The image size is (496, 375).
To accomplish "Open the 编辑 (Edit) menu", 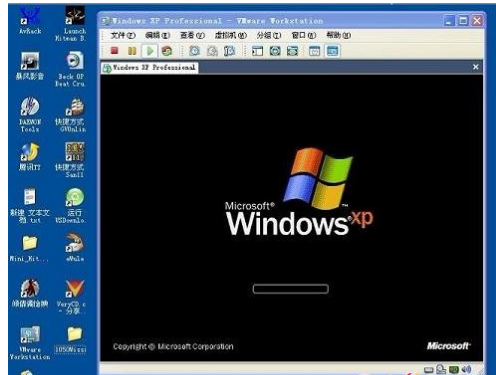I will [157, 35].
